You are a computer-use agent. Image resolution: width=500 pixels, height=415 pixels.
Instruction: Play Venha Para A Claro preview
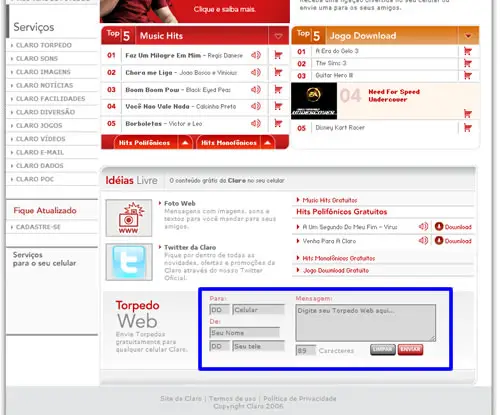tap(423, 240)
